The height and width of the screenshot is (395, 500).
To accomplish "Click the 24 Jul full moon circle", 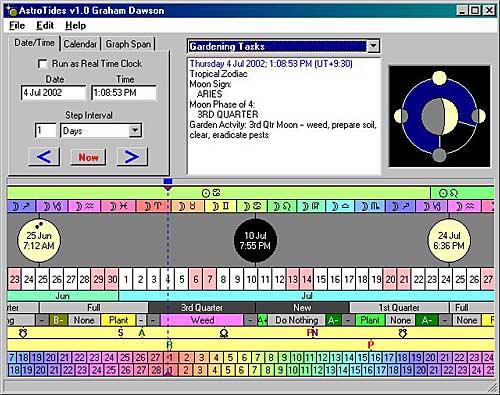I will coord(449,241).
